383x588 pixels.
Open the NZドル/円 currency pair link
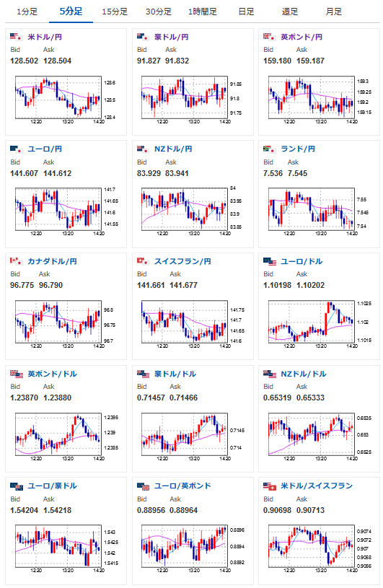click(x=173, y=149)
